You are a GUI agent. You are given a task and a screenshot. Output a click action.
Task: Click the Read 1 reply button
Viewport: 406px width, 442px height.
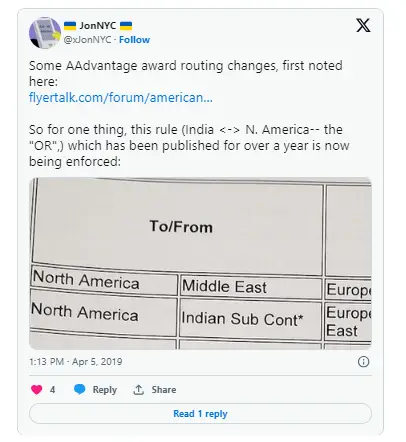pyautogui.click(x=200, y=414)
